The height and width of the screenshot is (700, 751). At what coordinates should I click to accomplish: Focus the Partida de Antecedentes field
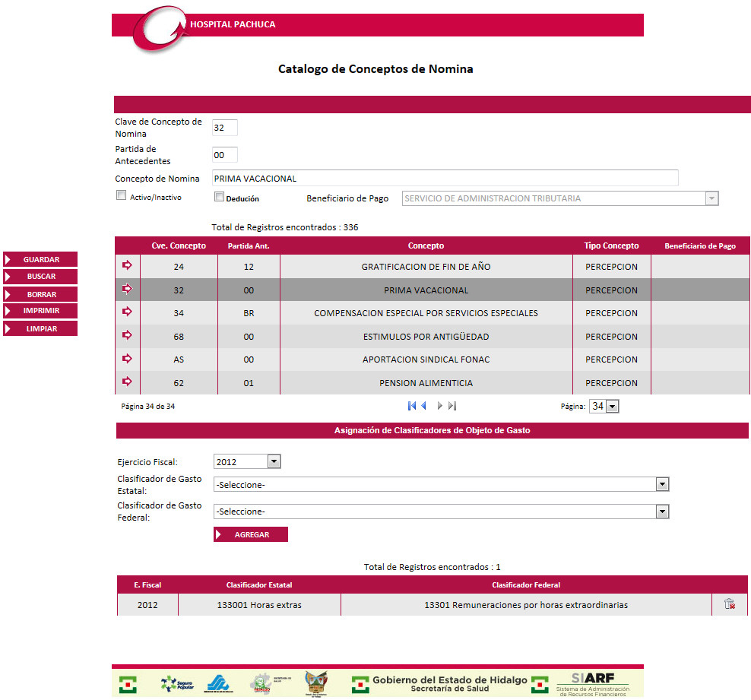pyautogui.click(x=225, y=154)
